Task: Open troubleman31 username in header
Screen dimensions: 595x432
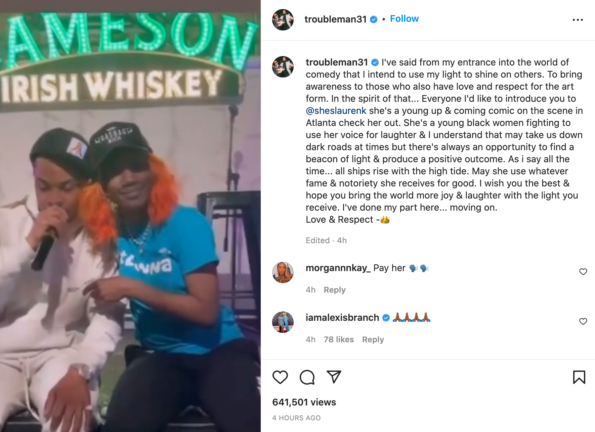Action: pyautogui.click(x=335, y=19)
